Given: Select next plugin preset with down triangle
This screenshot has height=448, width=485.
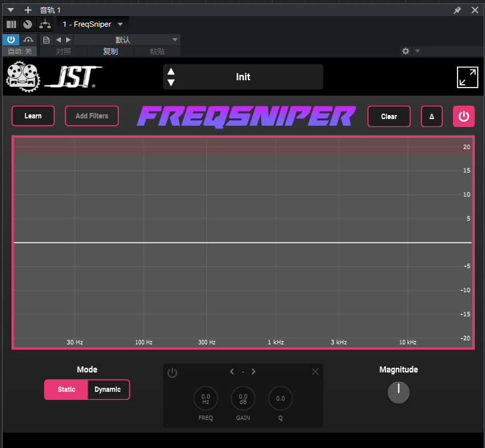Looking at the screenshot, I should pyautogui.click(x=171, y=82).
